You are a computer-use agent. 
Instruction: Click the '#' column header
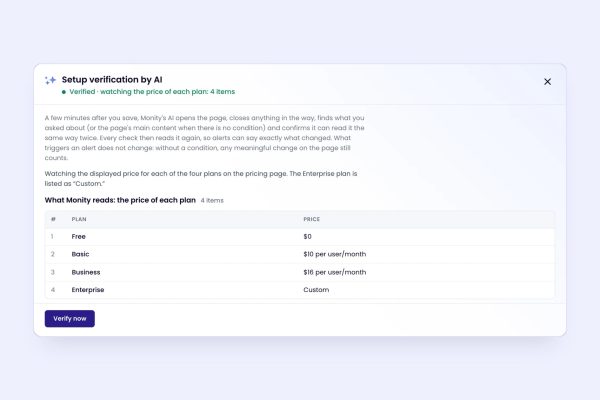(x=53, y=219)
